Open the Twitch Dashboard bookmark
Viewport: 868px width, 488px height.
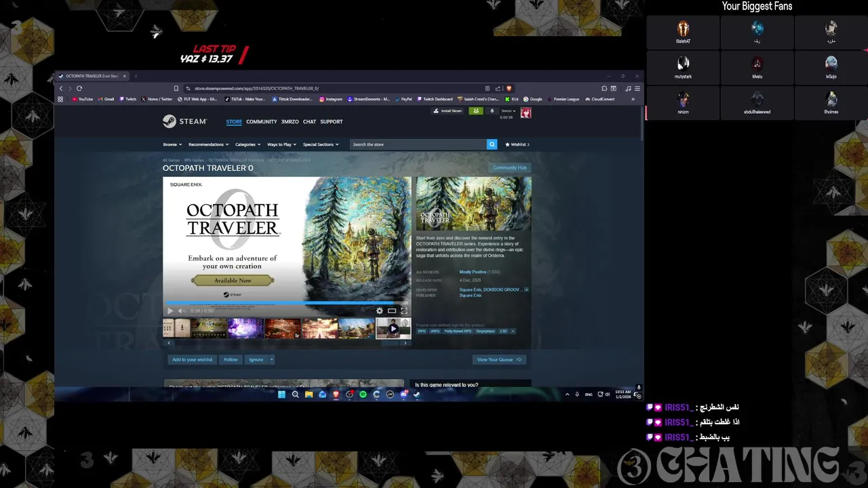436,99
